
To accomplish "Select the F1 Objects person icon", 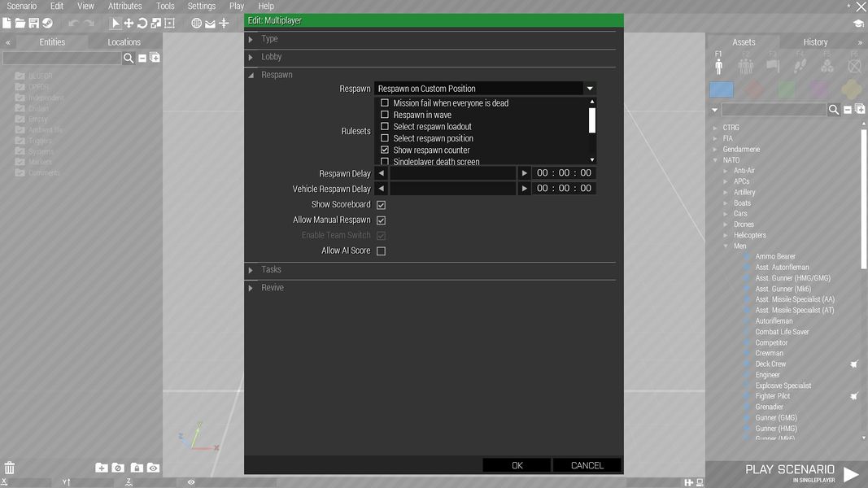I will point(718,66).
